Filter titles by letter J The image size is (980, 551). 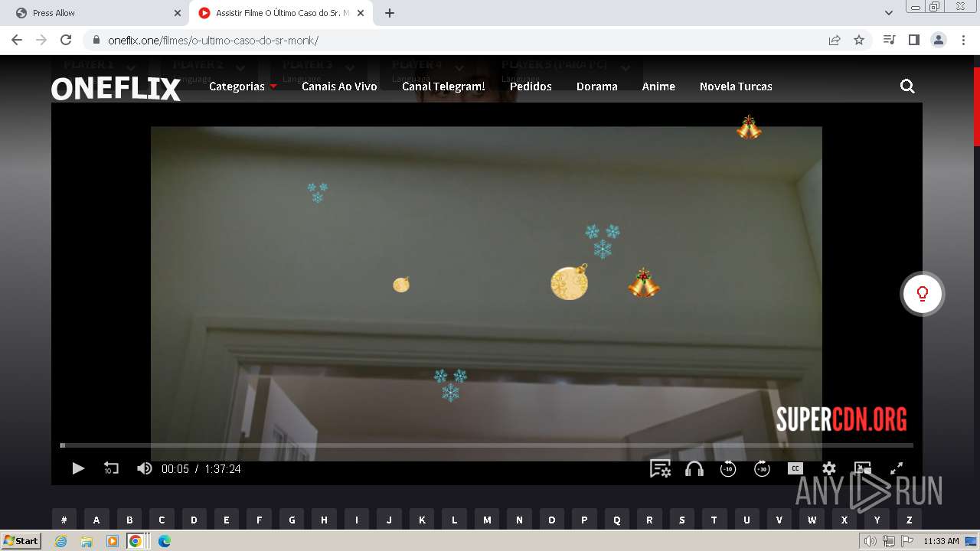coord(389,520)
